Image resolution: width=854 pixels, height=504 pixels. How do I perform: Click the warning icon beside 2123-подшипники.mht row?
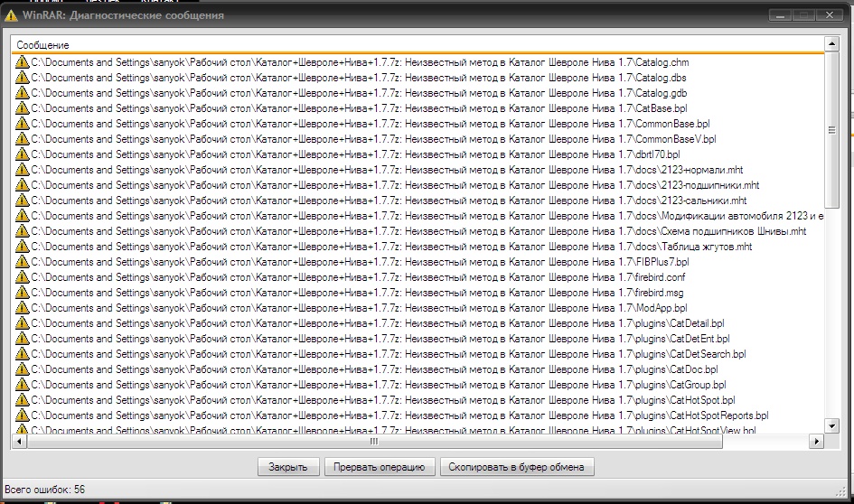22,184
